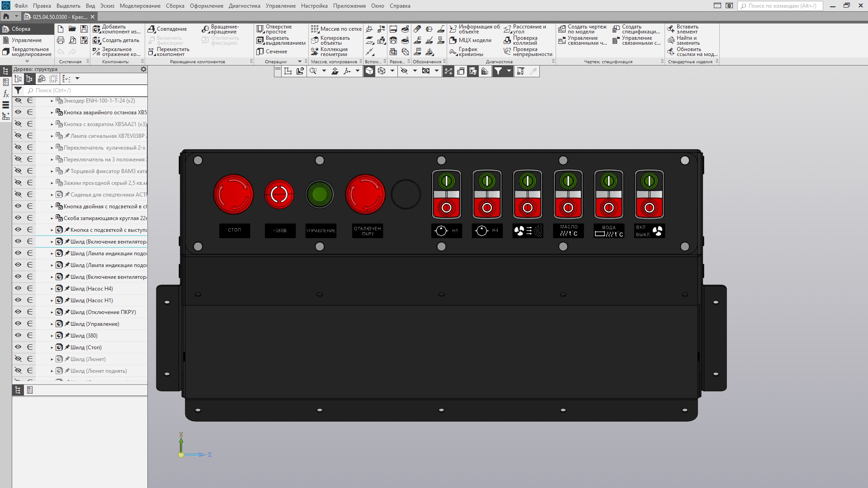Toggle visibility of Шилд (Насос Н4)
The width and height of the screenshot is (868, 488).
18,288
